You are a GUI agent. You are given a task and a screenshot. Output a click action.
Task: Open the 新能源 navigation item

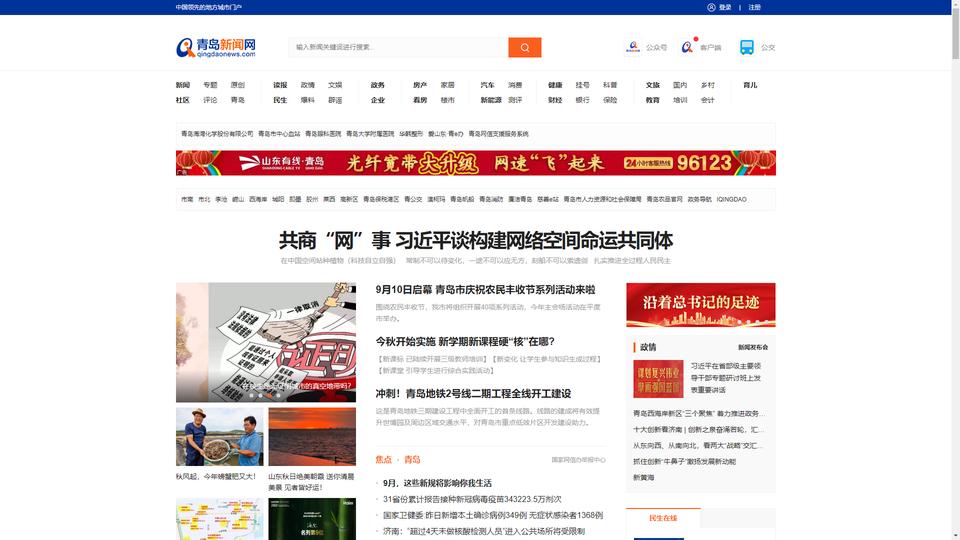pos(490,100)
